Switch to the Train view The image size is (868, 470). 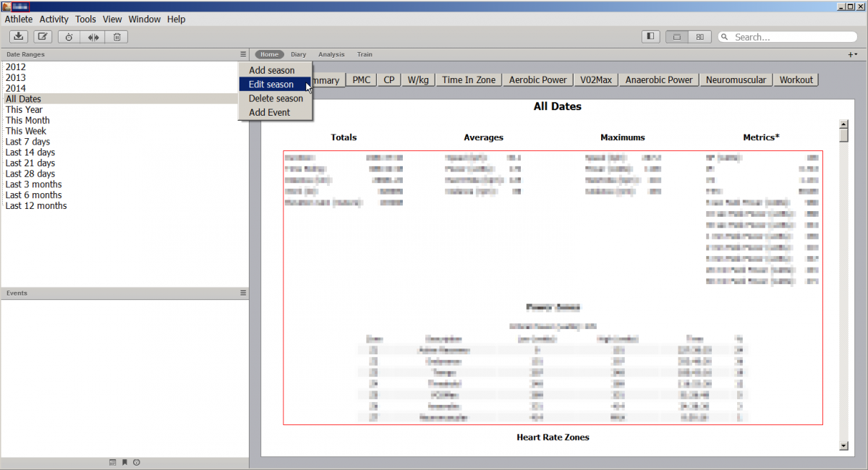[x=365, y=54]
